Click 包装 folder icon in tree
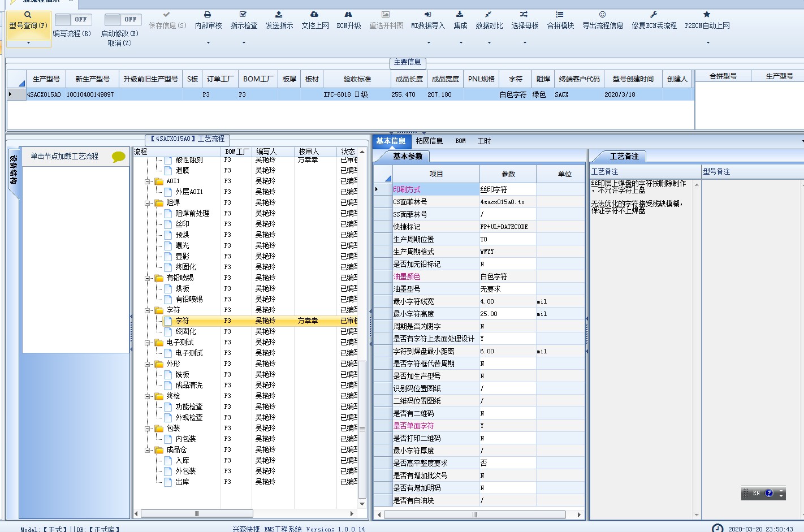Screen dimensions: 804x532 [159, 428]
